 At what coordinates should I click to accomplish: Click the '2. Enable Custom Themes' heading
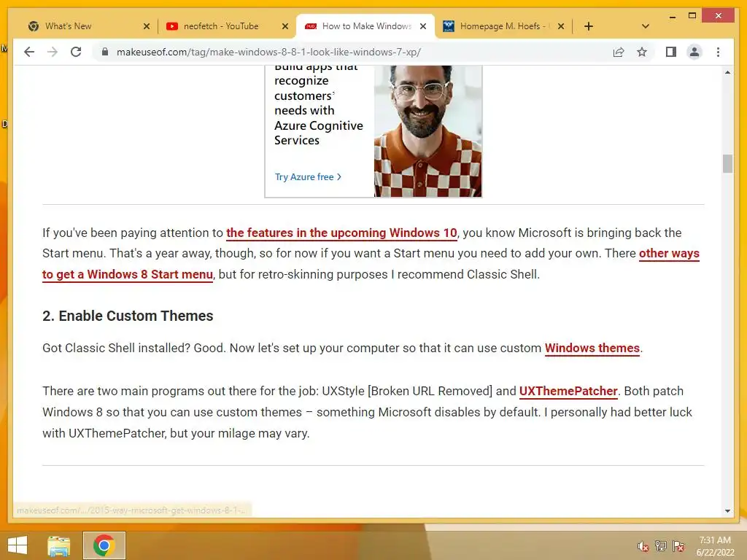[x=128, y=316]
